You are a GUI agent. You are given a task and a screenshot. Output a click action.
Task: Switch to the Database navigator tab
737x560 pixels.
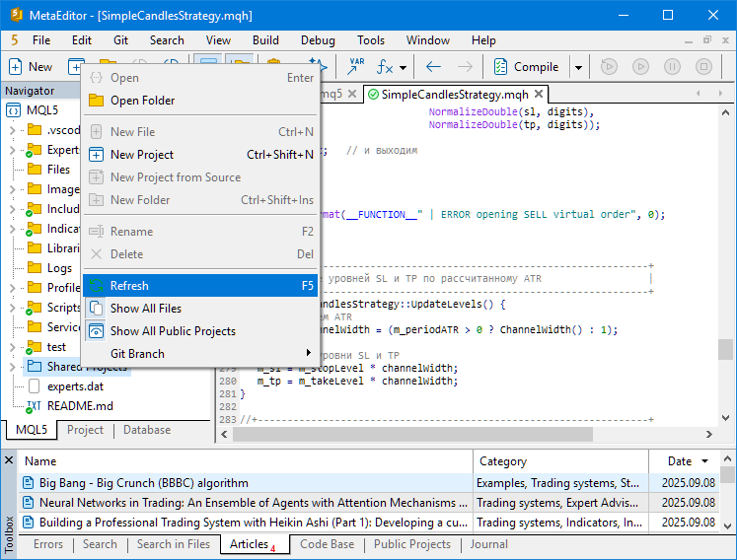click(x=146, y=430)
